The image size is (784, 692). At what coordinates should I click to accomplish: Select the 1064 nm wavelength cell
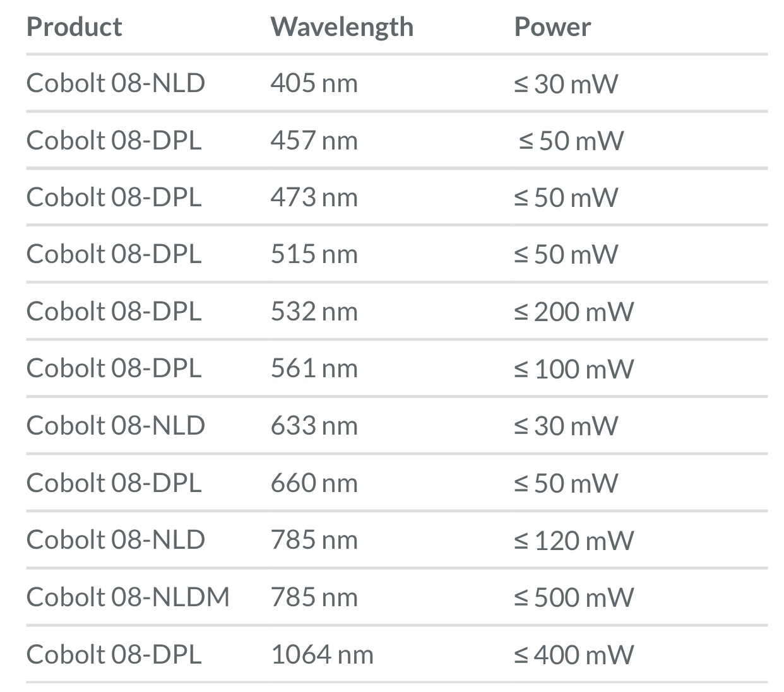click(x=322, y=655)
